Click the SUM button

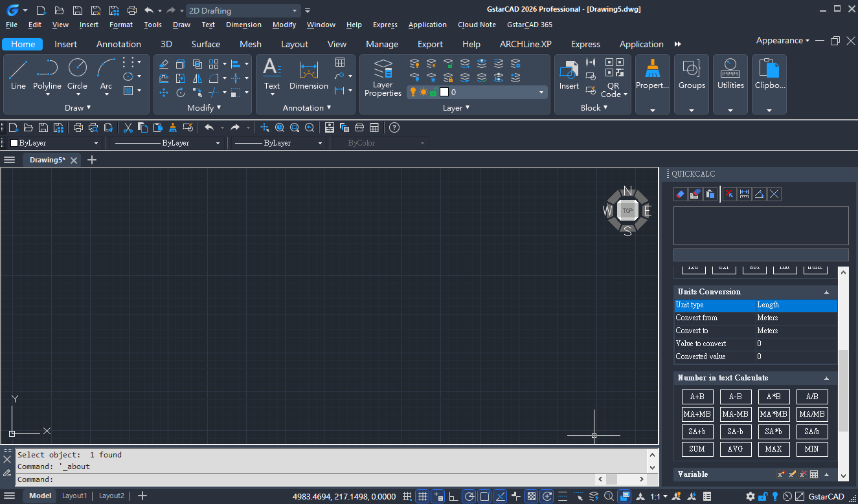[x=697, y=448]
